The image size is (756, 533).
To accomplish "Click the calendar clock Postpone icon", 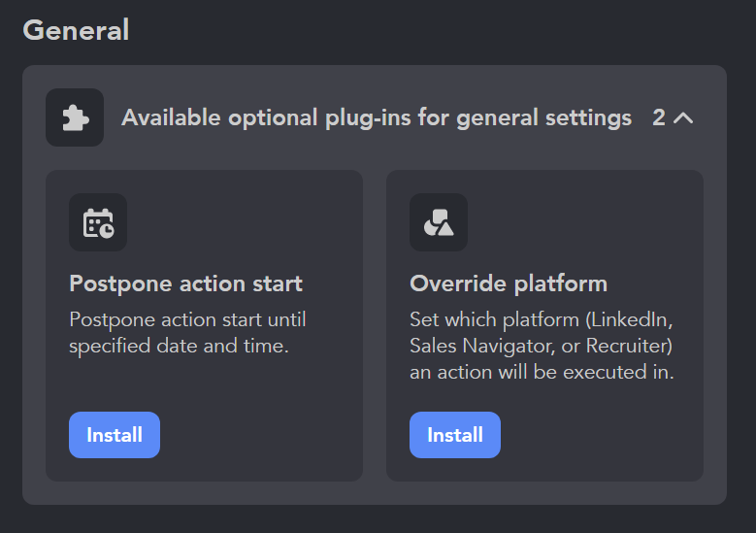I will click(98, 222).
